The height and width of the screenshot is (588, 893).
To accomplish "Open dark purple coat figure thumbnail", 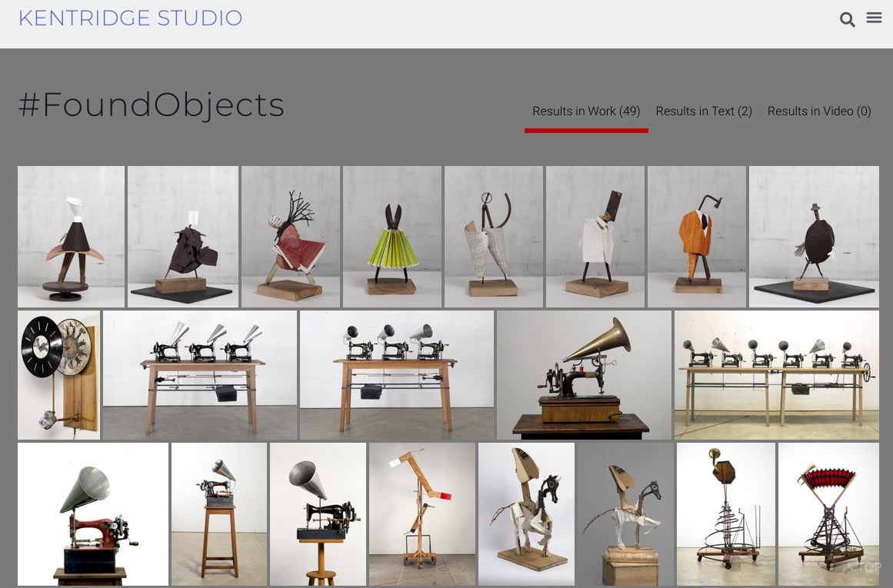I will (x=183, y=237).
